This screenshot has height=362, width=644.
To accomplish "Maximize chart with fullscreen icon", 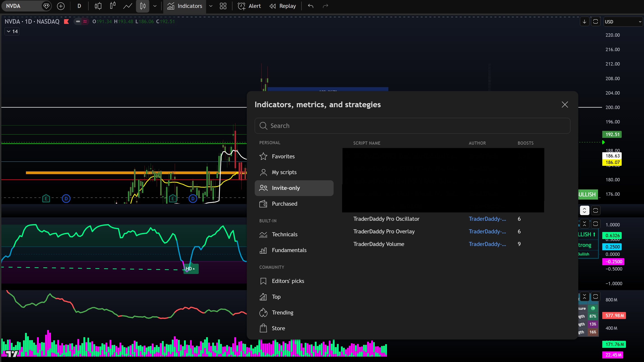I will click(x=596, y=21).
